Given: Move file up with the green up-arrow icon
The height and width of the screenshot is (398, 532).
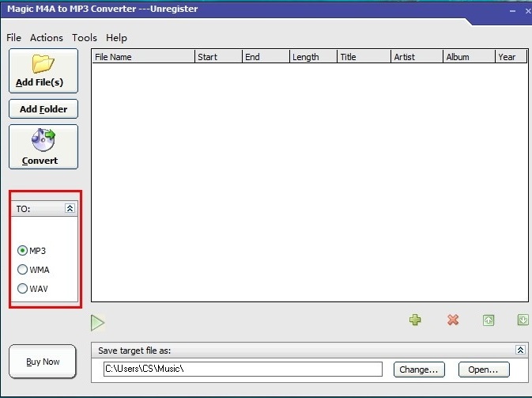Looking at the screenshot, I should click(489, 320).
